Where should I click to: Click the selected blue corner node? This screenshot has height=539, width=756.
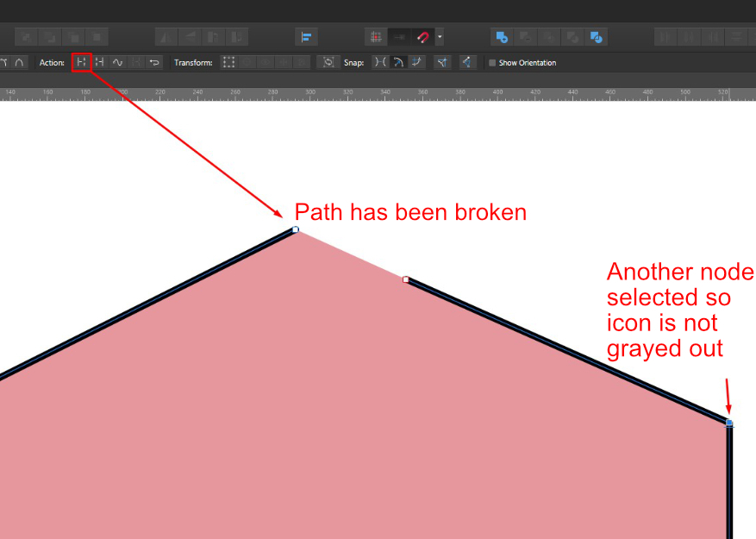[729, 423]
